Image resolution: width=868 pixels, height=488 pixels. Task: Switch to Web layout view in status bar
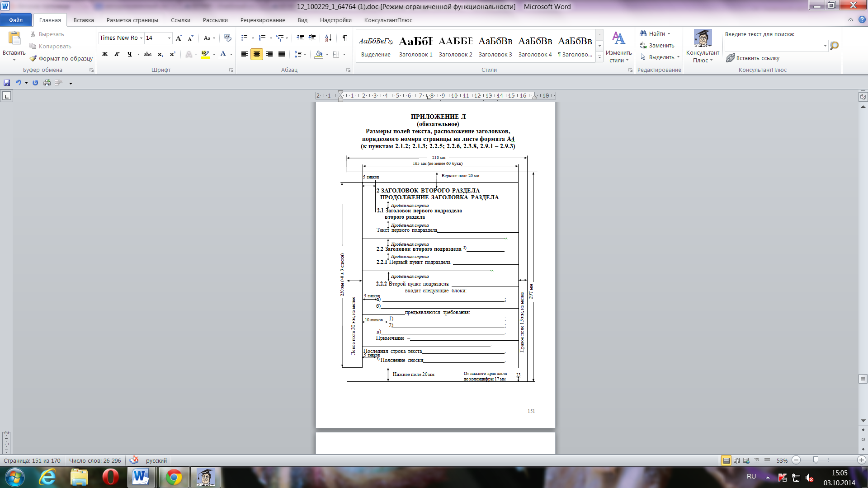tap(746, 460)
